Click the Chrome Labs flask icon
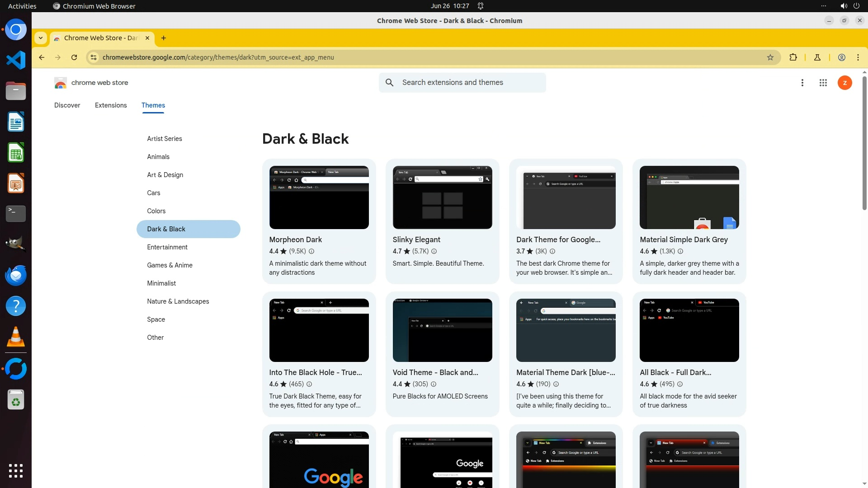This screenshot has height=488, width=868. pyautogui.click(x=817, y=57)
